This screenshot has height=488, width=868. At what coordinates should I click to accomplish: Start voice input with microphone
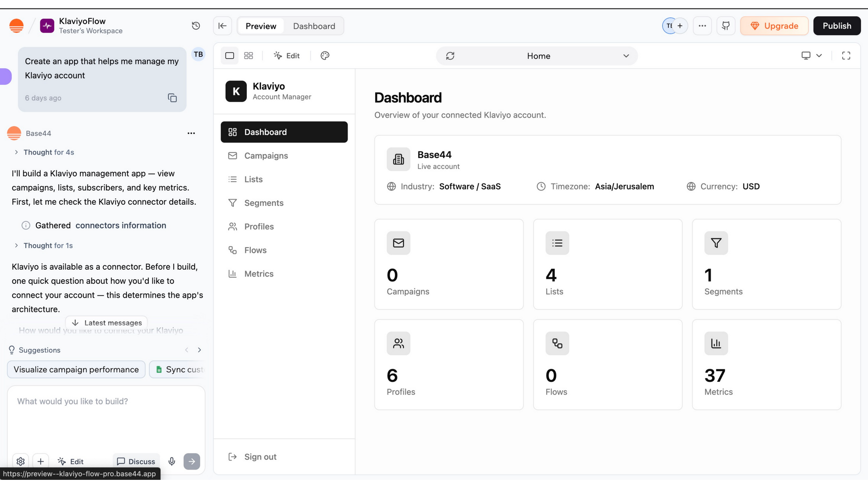click(x=172, y=461)
